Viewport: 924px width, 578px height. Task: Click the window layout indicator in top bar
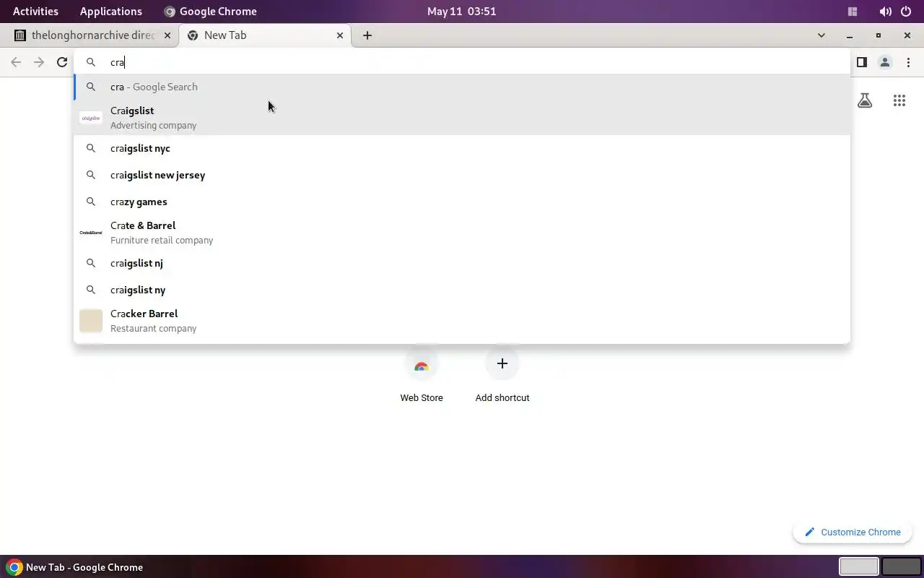[853, 11]
